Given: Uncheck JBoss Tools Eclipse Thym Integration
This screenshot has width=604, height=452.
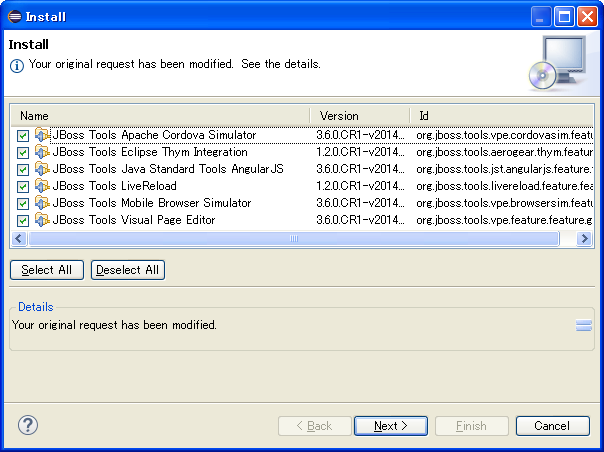Looking at the screenshot, I should click(x=23, y=153).
